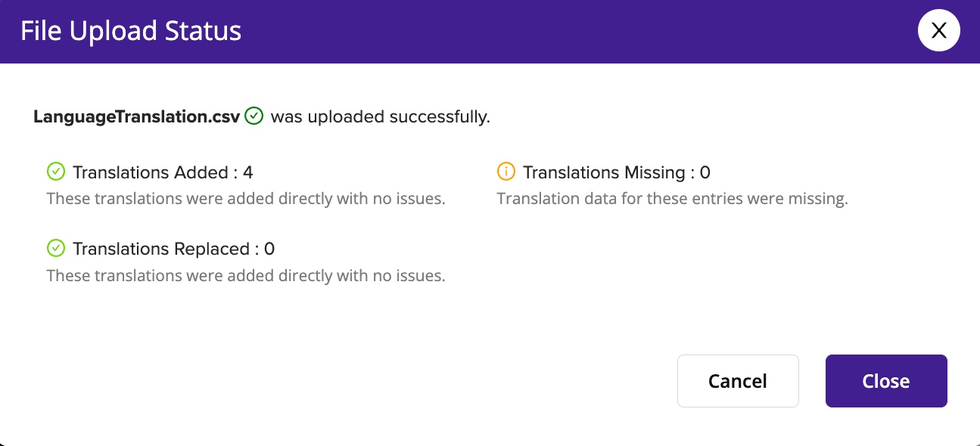Click the 'was uploaded successfully.' message
This screenshot has width=980, height=446.
pyautogui.click(x=381, y=117)
